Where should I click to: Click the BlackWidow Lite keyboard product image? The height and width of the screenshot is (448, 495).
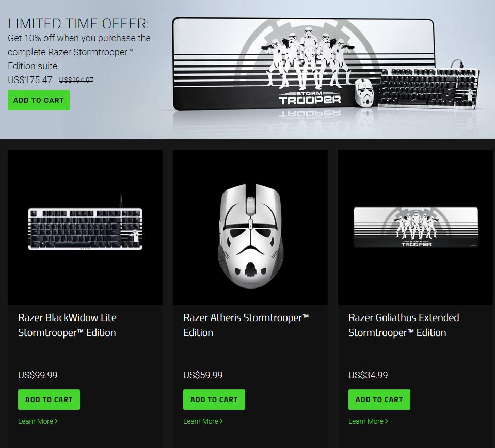click(85, 227)
